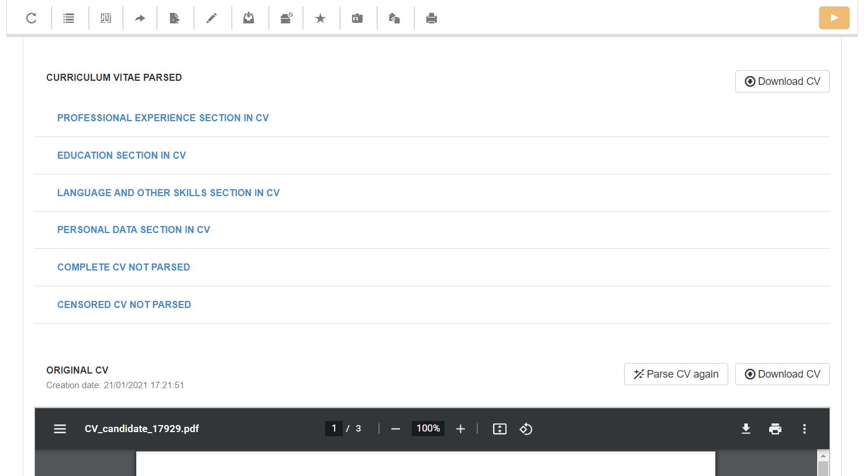Click the forward arrow toolbar icon

pyautogui.click(x=140, y=18)
